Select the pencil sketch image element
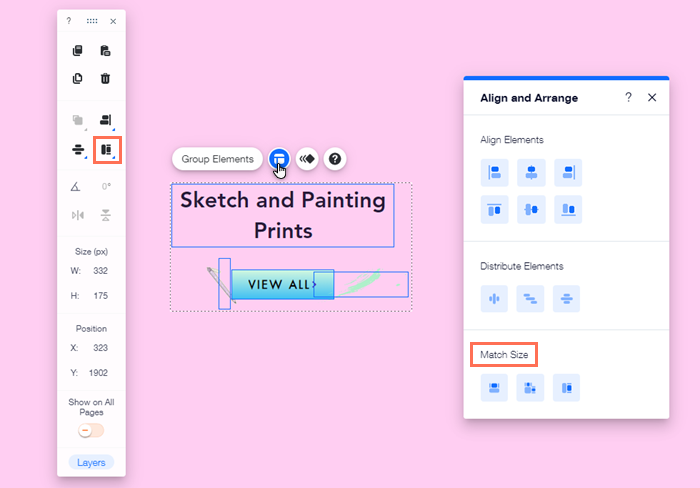Screen dimensions: 700x488 (224, 284)
